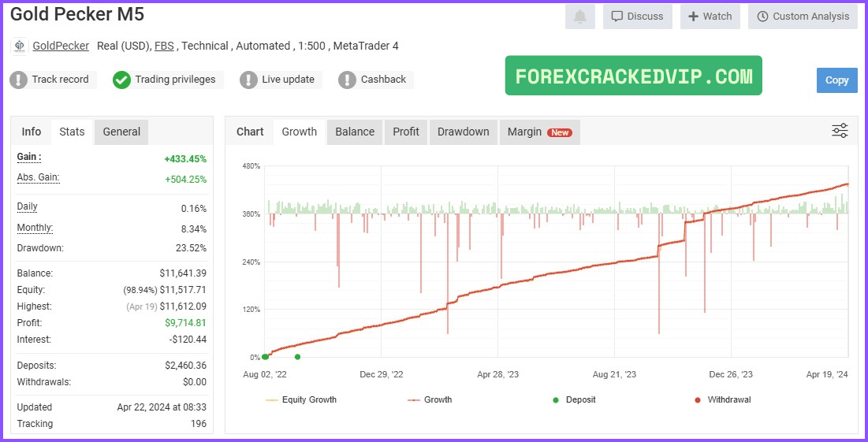This screenshot has width=868, height=442.
Task: Click the Watch button
Action: click(x=710, y=17)
